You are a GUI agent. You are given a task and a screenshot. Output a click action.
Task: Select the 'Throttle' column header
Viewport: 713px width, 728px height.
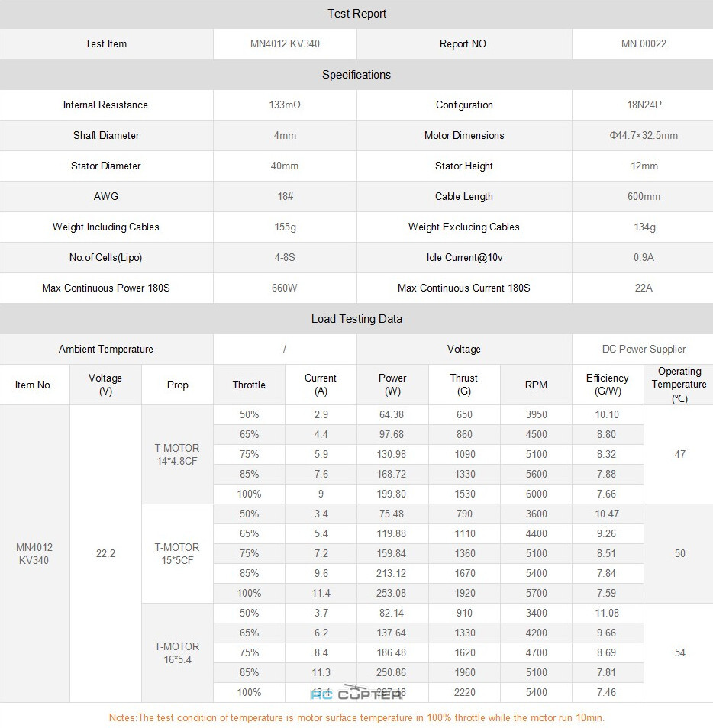(249, 385)
